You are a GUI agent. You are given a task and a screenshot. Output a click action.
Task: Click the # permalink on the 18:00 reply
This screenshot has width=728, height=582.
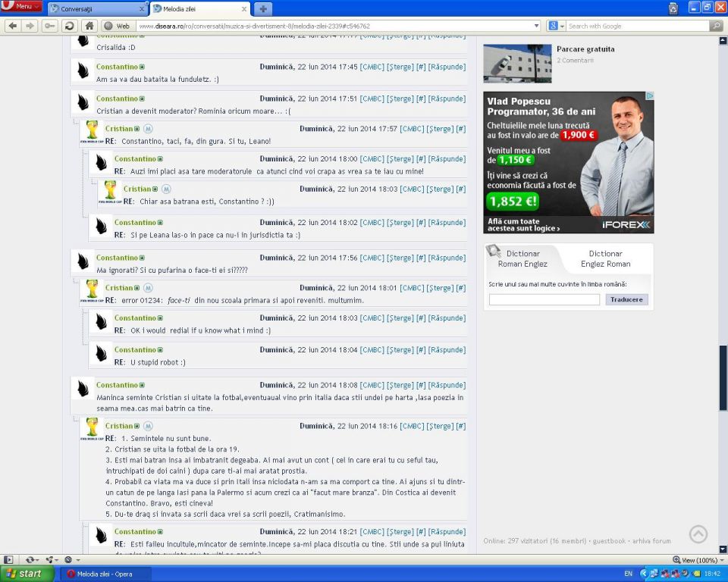click(x=421, y=159)
